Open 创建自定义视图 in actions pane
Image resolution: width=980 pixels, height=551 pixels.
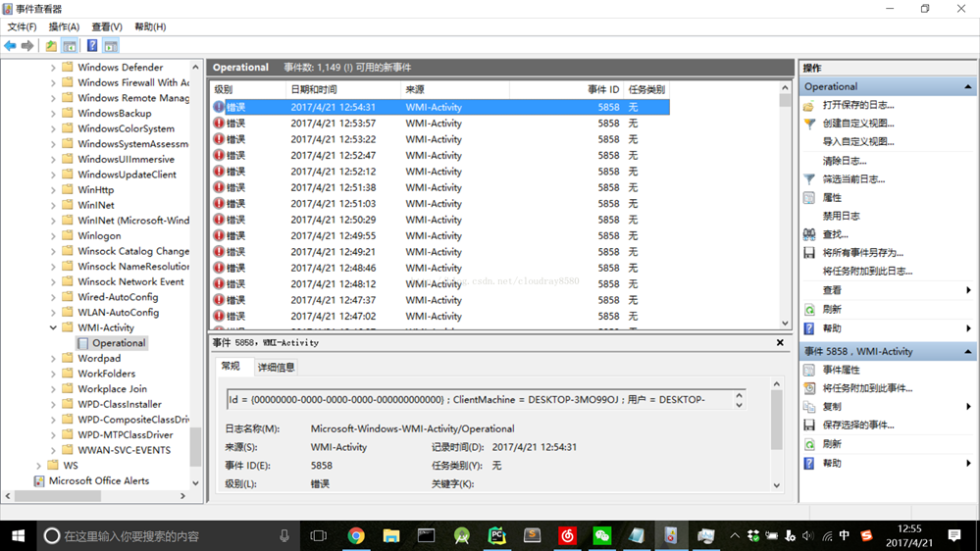click(x=857, y=124)
